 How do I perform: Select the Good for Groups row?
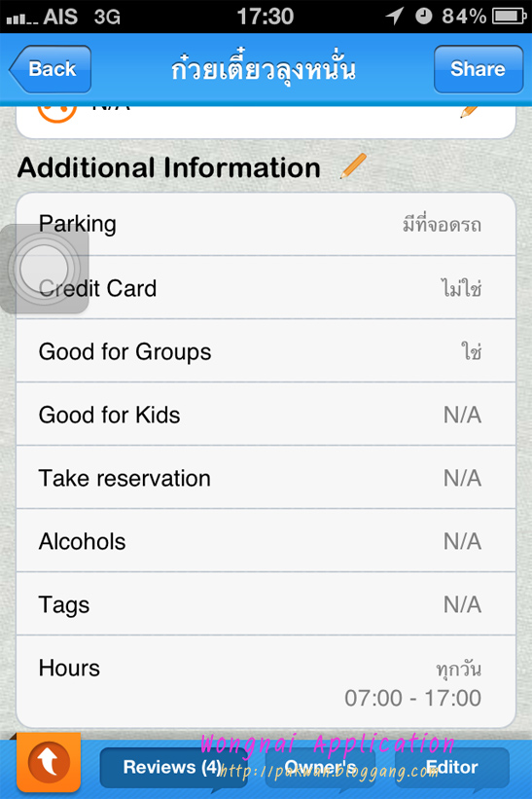point(266,351)
